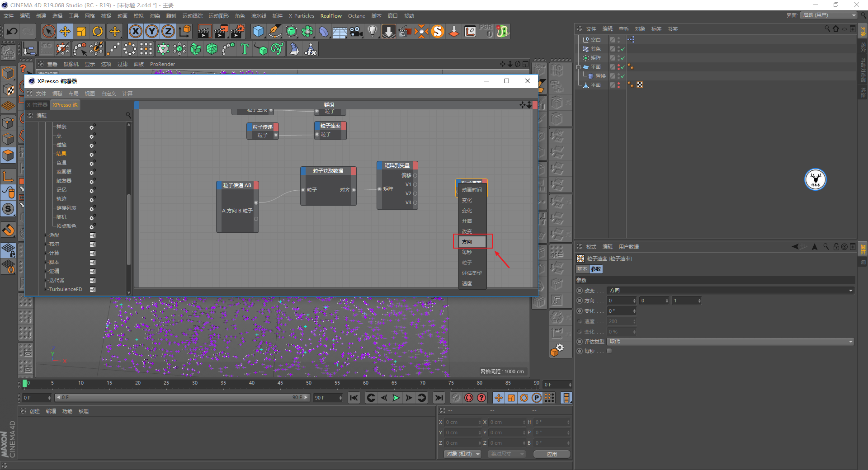This screenshot has height=470, width=868.
Task: Click the 粒子获取数据 node title
Action: [x=328, y=171]
